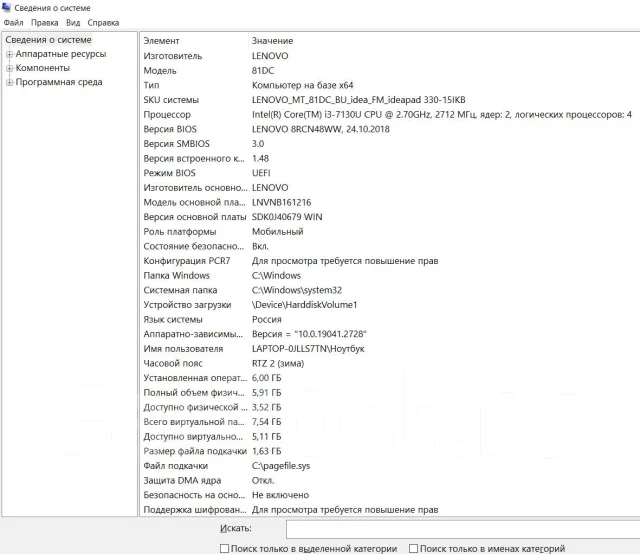
Task: Select the Конфигурация PCR7 row label
Action: (x=187, y=261)
